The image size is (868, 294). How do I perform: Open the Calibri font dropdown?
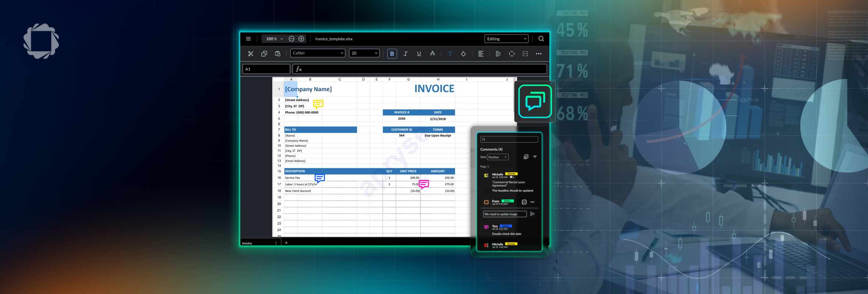(x=318, y=53)
